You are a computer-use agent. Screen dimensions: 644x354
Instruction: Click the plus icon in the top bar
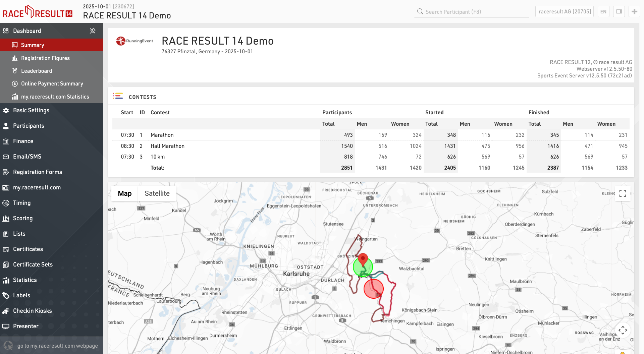coord(634,12)
